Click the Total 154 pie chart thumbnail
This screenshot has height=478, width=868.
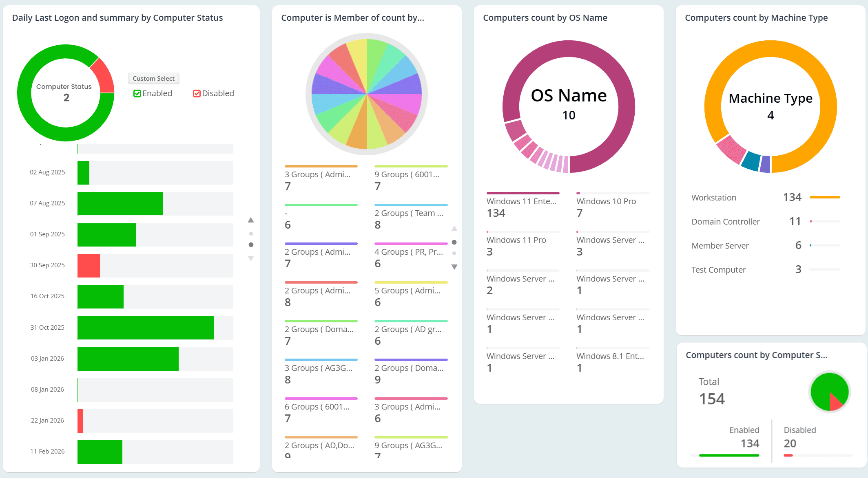pyautogui.click(x=829, y=392)
